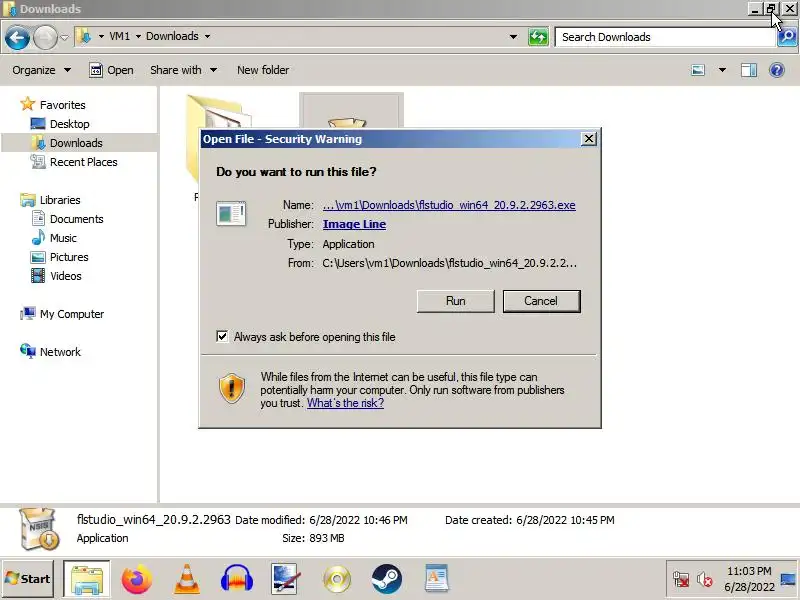Click the paintbrush-and-monitor icon in the taskbar
This screenshot has width=800, height=600.
pyautogui.click(x=286, y=579)
